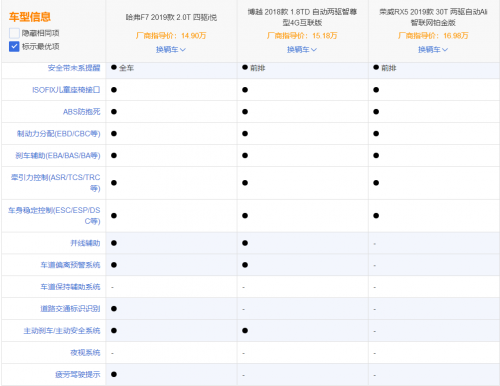Open the 疲劳驾驶提示 feature link
This screenshot has height=386, width=500.
[x=78, y=375]
